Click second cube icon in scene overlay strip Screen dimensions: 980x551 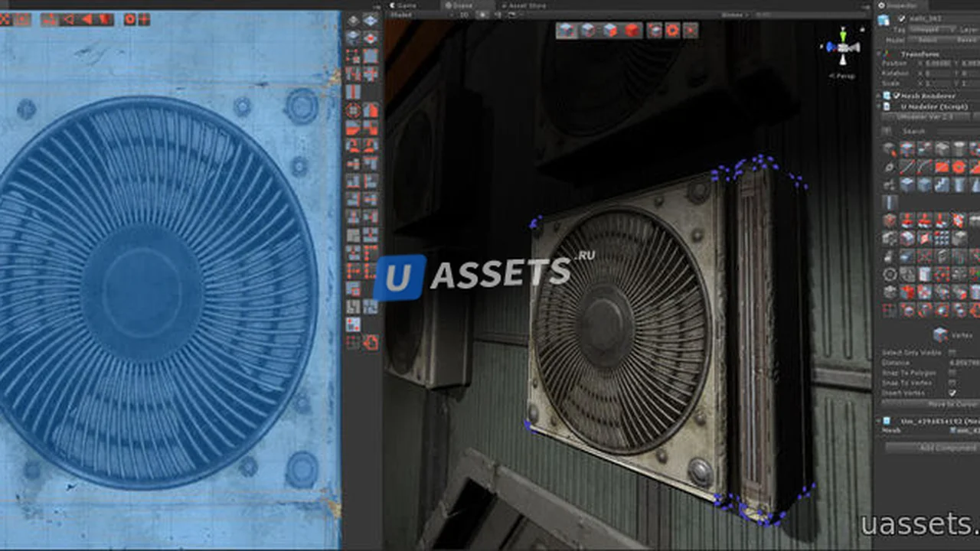click(588, 30)
